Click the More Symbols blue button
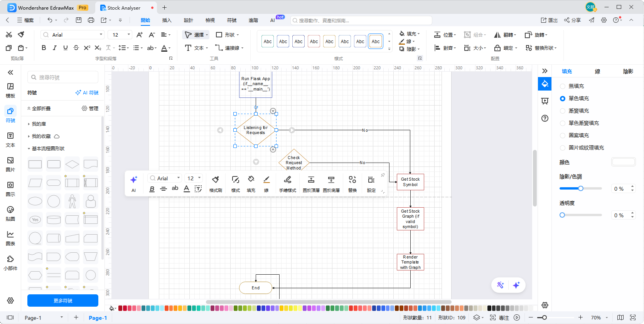644x324 pixels. point(63,300)
